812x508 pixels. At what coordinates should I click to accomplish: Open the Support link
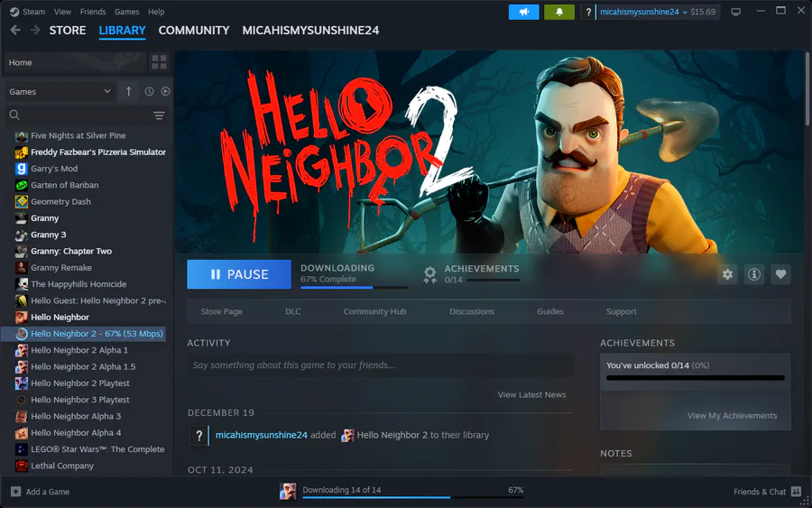[622, 311]
